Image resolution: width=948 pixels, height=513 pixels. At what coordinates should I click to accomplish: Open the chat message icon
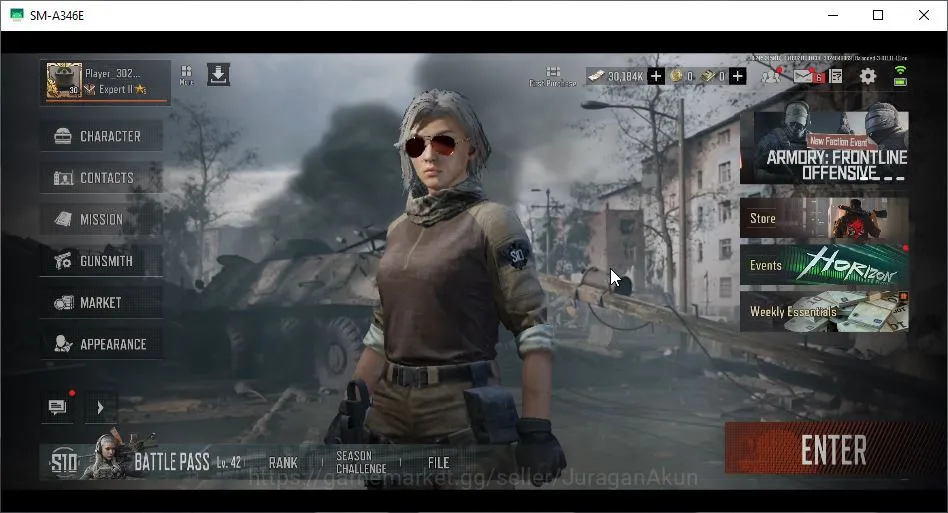pos(57,407)
